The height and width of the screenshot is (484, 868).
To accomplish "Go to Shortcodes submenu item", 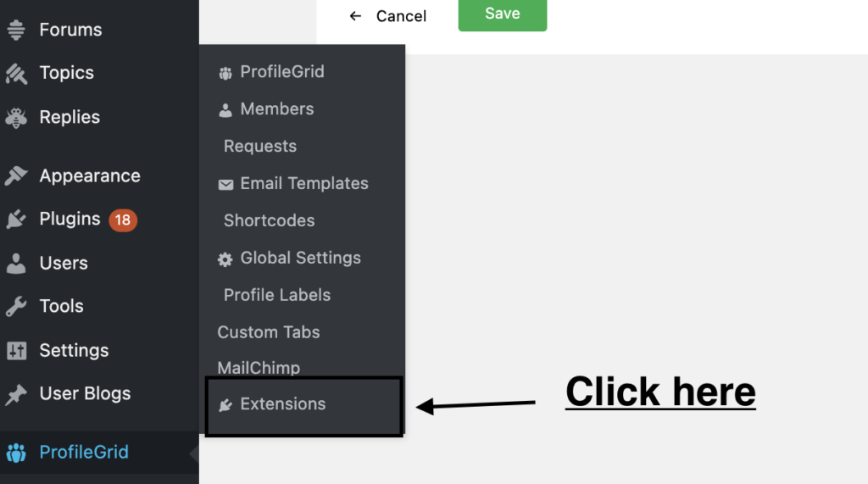I will point(269,221).
